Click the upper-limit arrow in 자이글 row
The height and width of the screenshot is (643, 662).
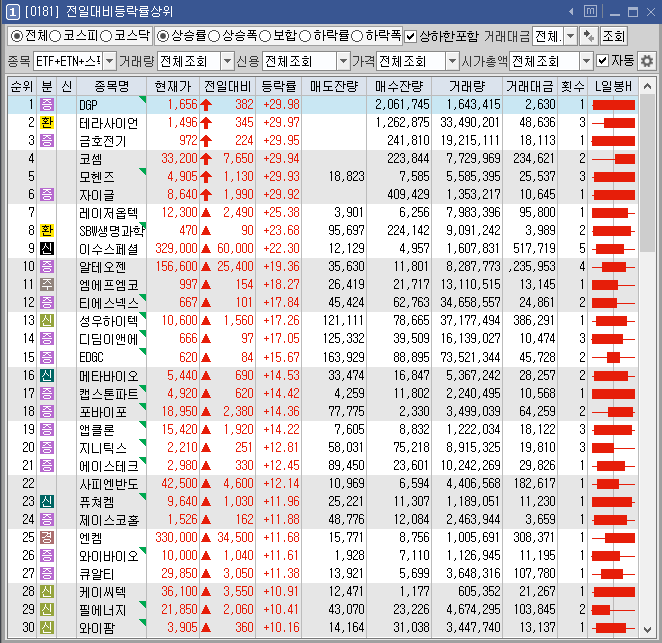(x=206, y=195)
